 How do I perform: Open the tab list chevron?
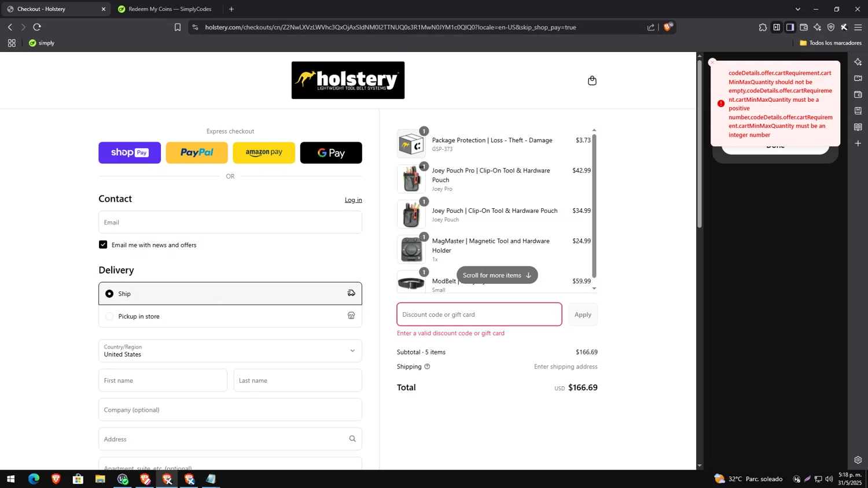tap(797, 9)
